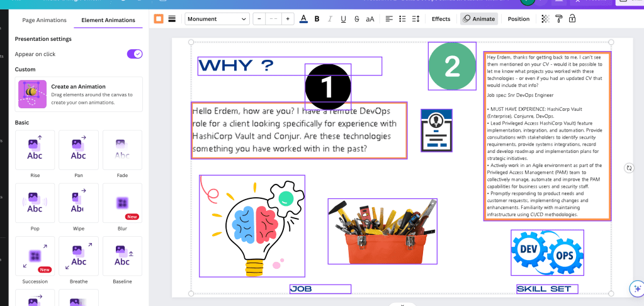Apply the Baseline animation

click(x=122, y=256)
